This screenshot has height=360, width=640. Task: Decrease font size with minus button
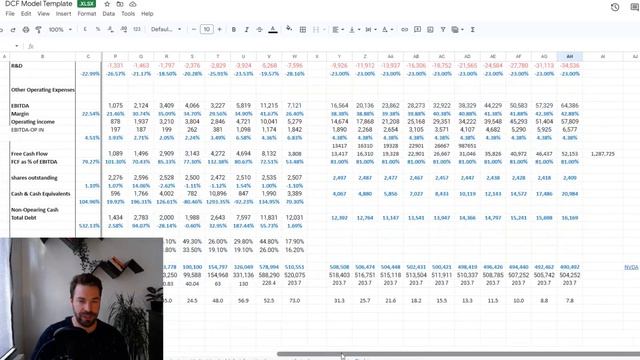click(x=194, y=29)
